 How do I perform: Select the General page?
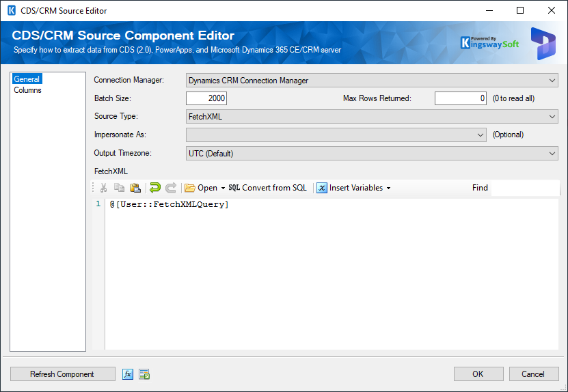(x=27, y=79)
